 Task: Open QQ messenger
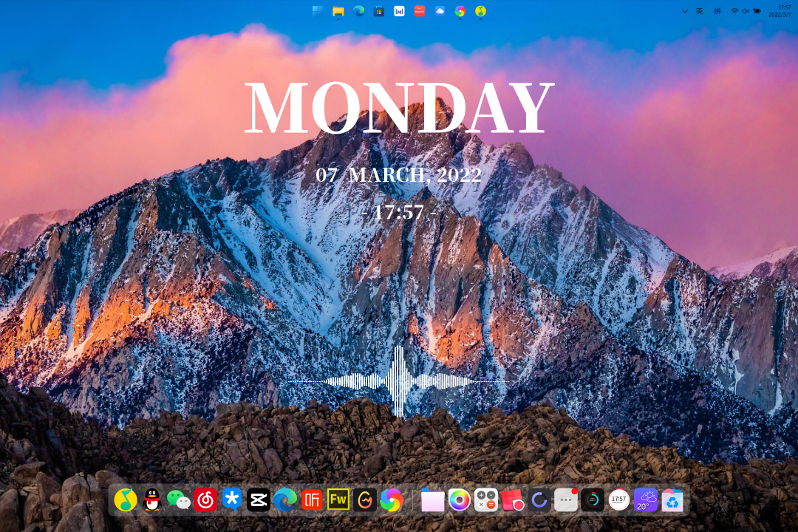click(151, 500)
